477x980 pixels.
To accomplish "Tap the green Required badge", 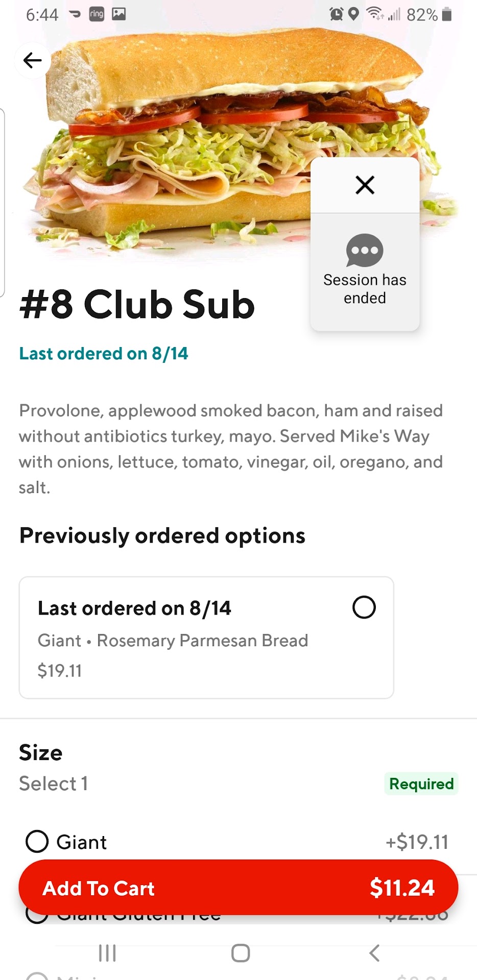I will click(421, 783).
